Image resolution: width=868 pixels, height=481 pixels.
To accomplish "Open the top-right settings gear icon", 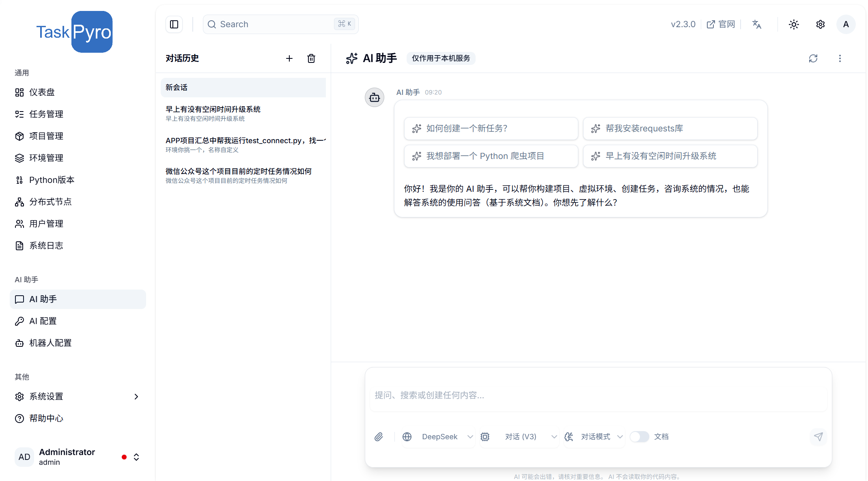I will tap(820, 24).
